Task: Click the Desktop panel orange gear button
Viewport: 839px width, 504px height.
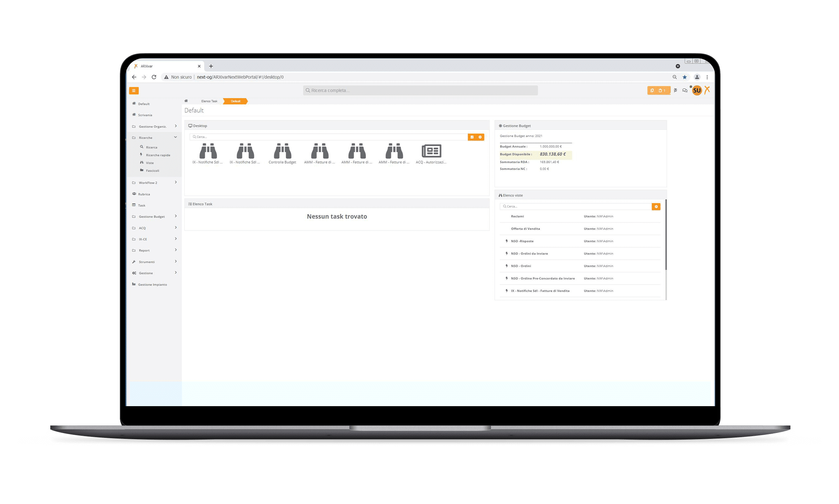Action: 480,137
